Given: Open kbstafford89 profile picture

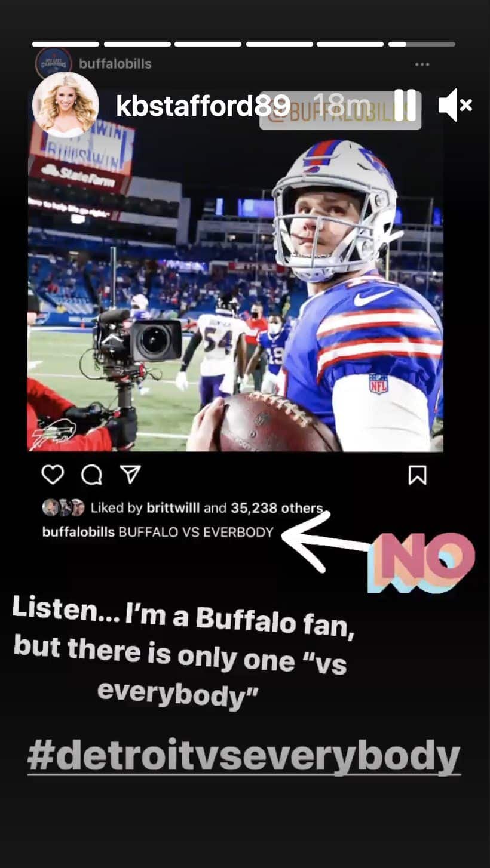Looking at the screenshot, I should [x=66, y=106].
